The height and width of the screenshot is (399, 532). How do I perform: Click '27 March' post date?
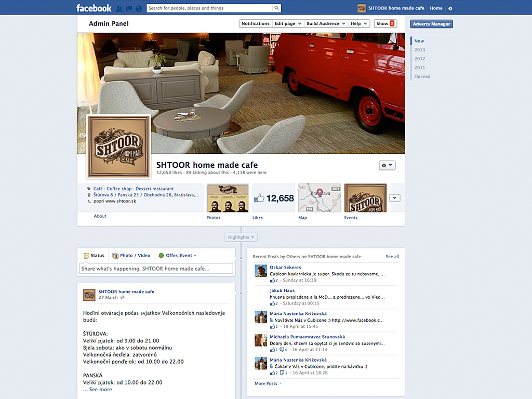(x=108, y=298)
